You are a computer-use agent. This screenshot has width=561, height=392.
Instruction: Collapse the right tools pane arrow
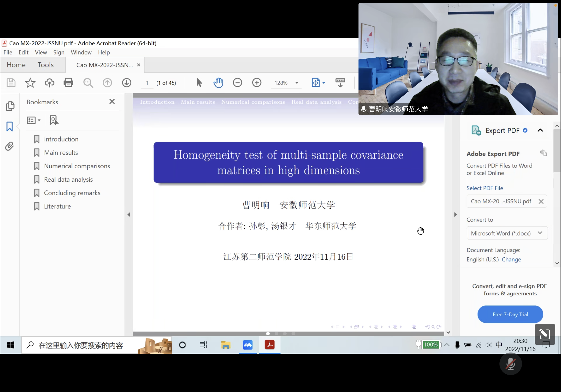pos(455,215)
